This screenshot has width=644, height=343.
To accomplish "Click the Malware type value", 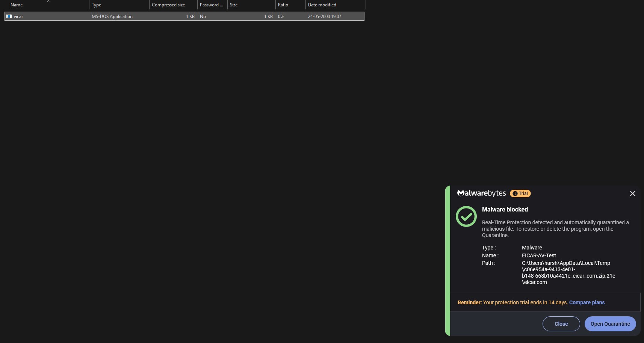I will (532, 248).
